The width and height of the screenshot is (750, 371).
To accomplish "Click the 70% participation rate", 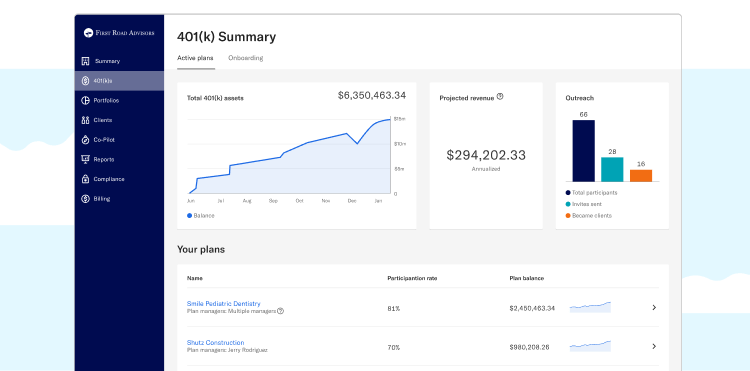I will coord(394,348).
